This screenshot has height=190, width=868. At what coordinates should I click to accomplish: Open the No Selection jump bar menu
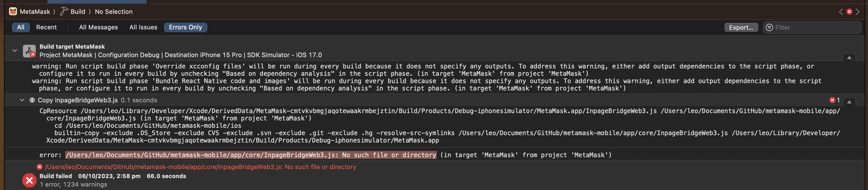pos(114,11)
